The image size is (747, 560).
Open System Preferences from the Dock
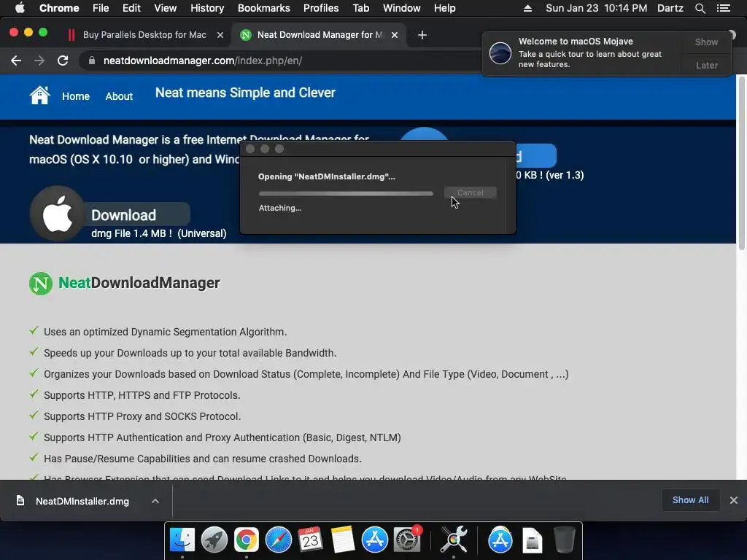[x=407, y=540]
